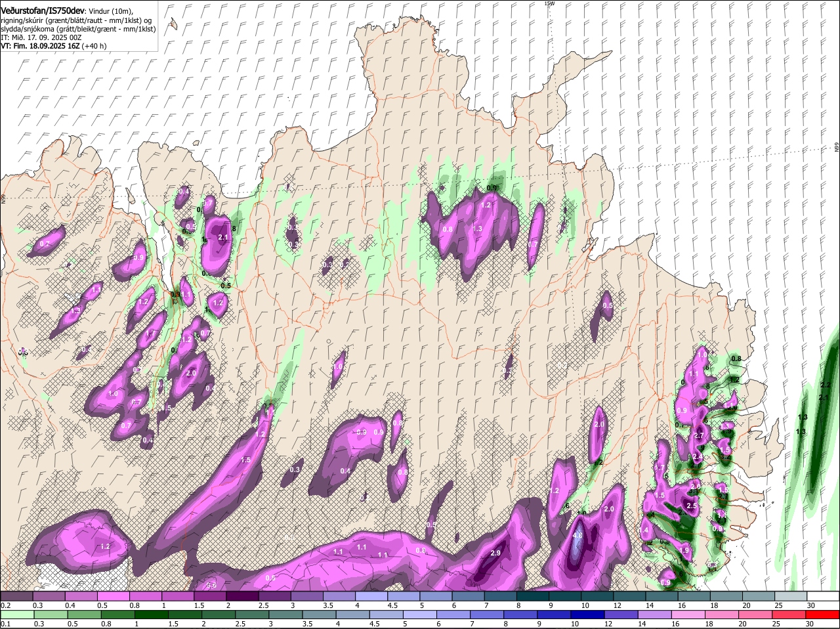The width and height of the screenshot is (840, 629).
Task: Click the 2.2 value in the offshore green band
Action: (x=826, y=385)
